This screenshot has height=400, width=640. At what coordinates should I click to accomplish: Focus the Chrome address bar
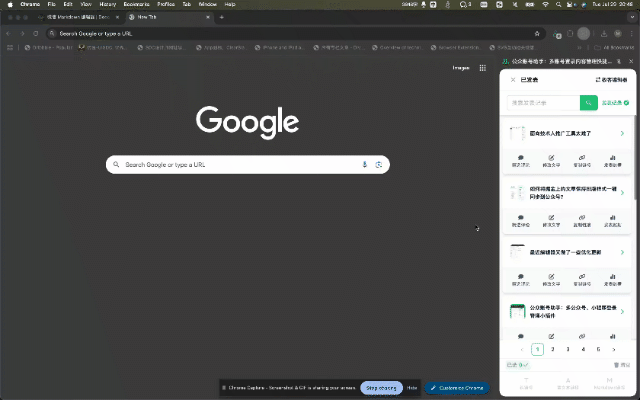click(296, 33)
